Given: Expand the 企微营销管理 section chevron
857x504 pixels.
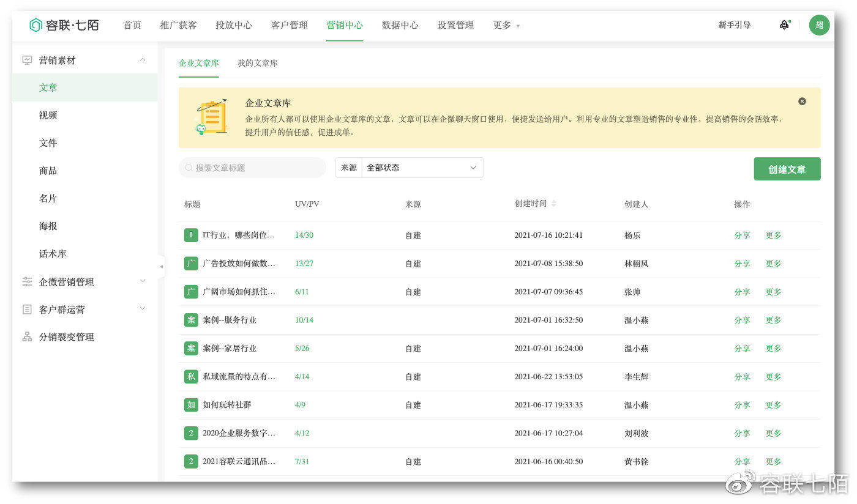Looking at the screenshot, I should (x=143, y=281).
